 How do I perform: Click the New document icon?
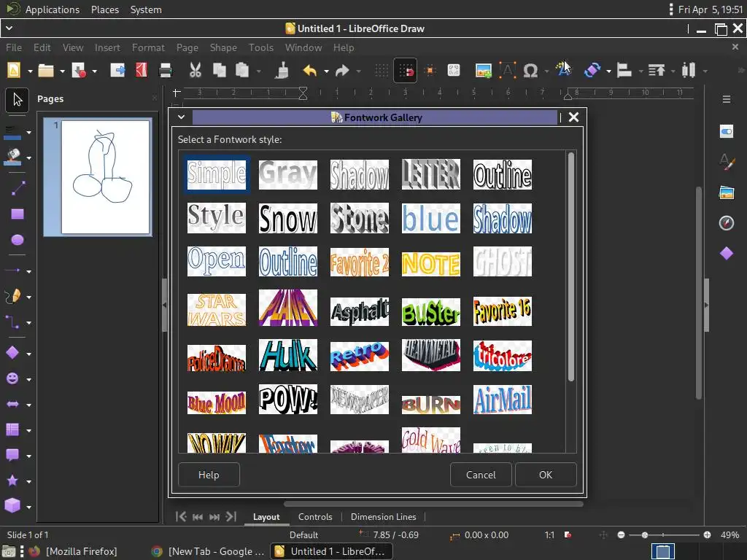(14, 71)
